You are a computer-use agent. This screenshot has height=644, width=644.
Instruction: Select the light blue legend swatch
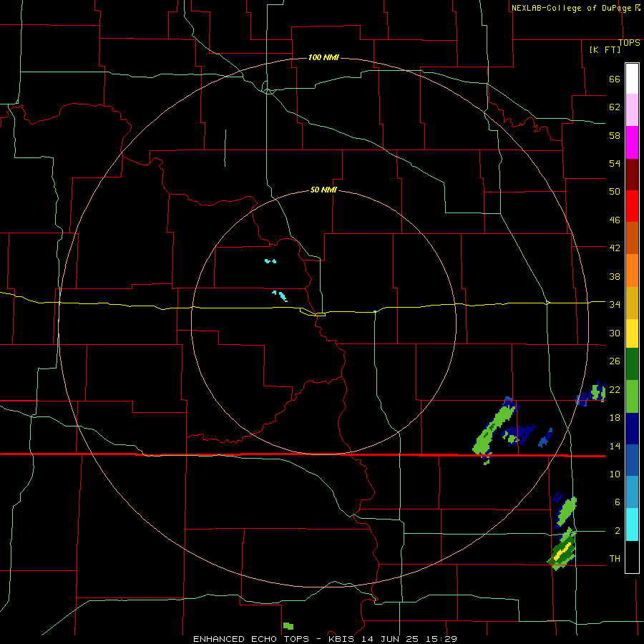coord(632,492)
